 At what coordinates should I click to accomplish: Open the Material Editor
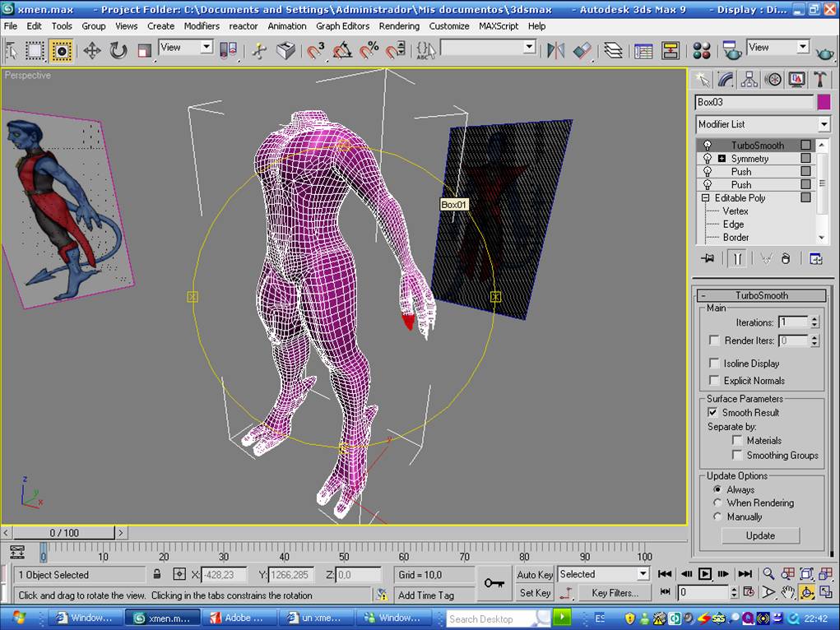pyautogui.click(x=701, y=51)
